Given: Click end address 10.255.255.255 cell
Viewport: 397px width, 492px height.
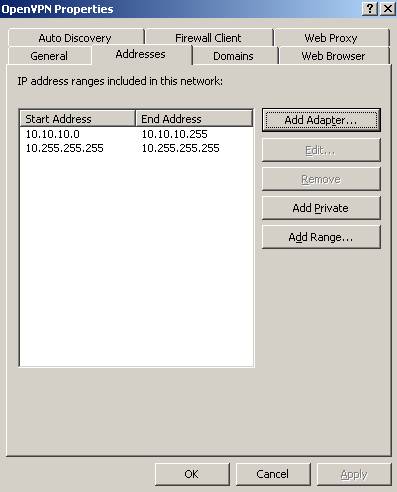Looking at the screenshot, I should 181,148.
